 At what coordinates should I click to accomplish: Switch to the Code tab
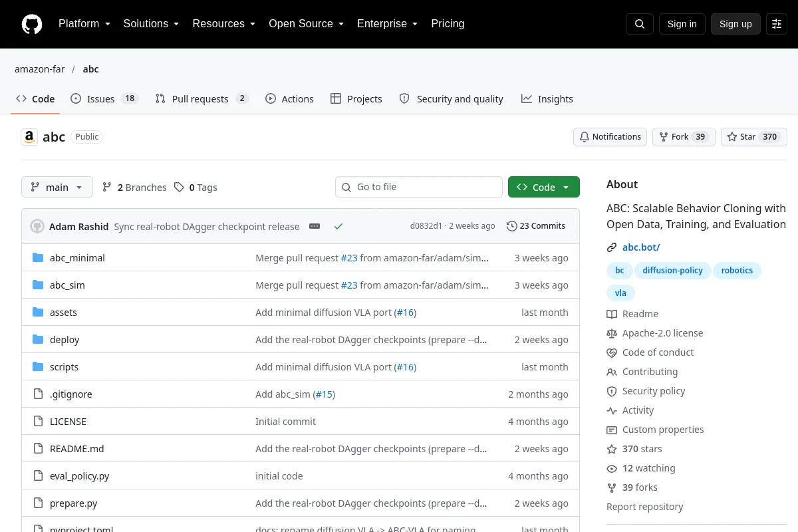coord(36,98)
